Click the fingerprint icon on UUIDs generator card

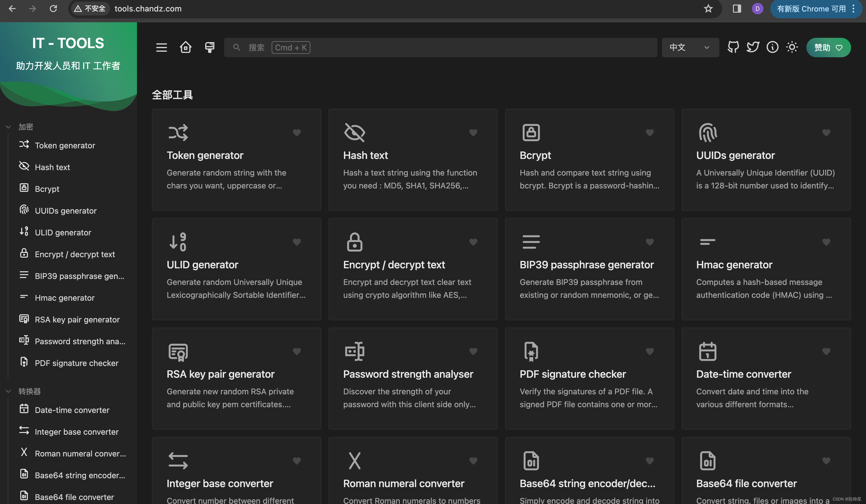tap(708, 133)
